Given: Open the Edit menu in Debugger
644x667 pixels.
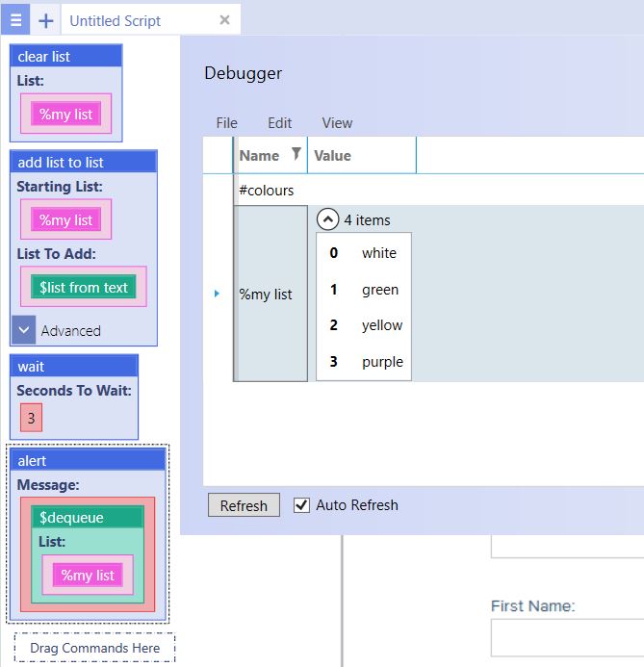Looking at the screenshot, I should [x=279, y=122].
